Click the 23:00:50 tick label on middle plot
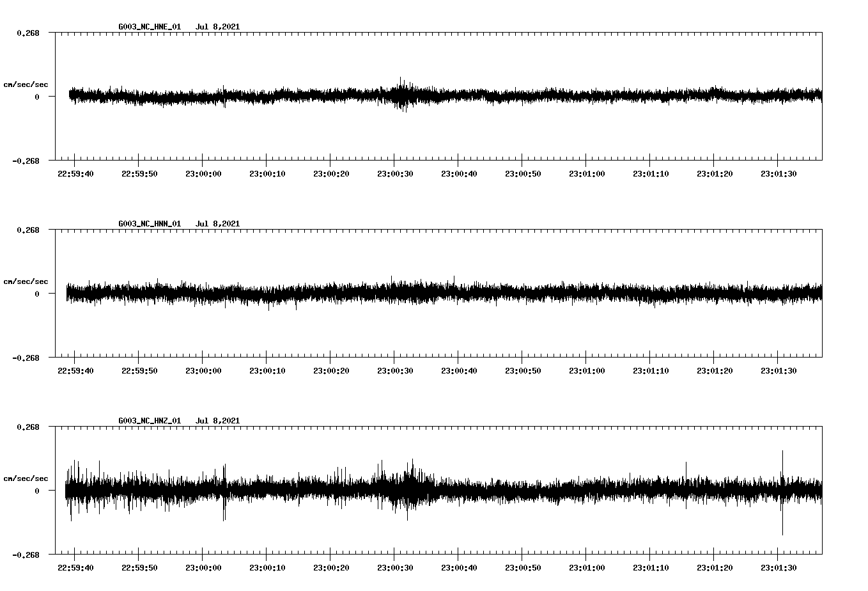Image resolution: width=868 pixels, height=591 pixels. pos(523,369)
